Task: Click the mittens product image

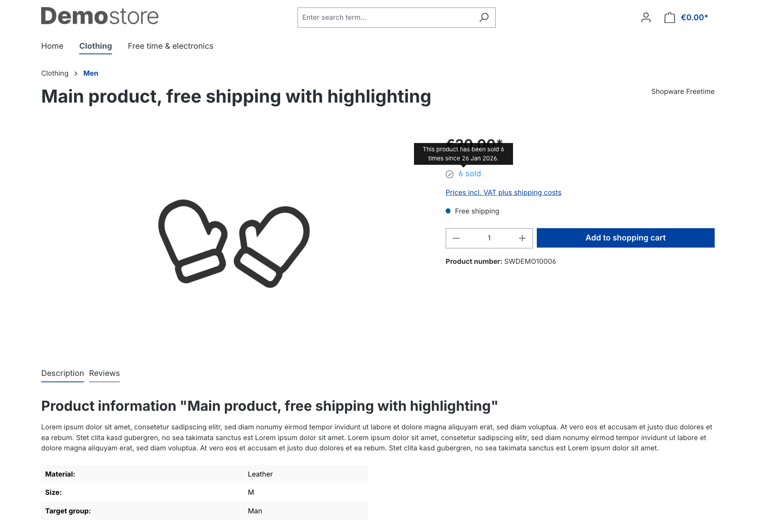Action: (x=234, y=243)
